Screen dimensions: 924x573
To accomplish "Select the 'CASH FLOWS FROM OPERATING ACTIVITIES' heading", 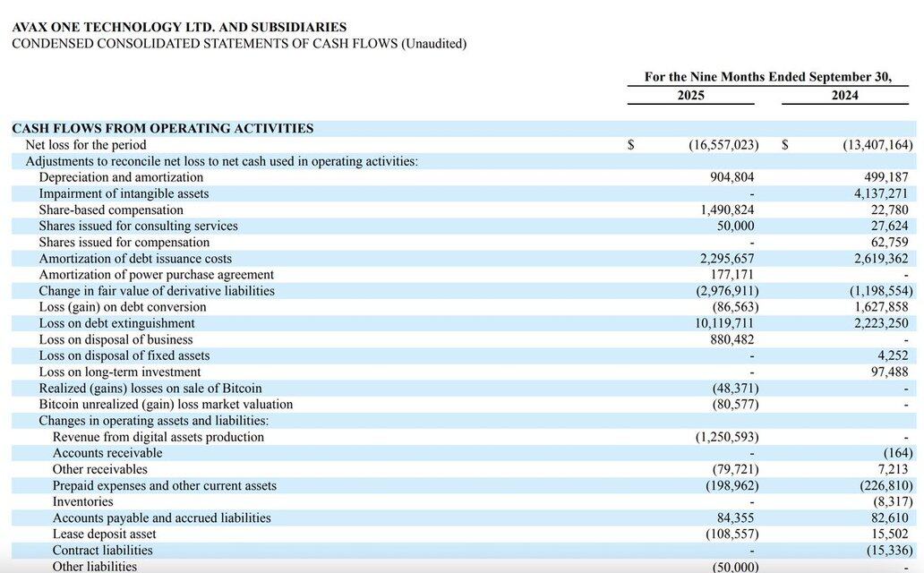I will pyautogui.click(x=163, y=128).
